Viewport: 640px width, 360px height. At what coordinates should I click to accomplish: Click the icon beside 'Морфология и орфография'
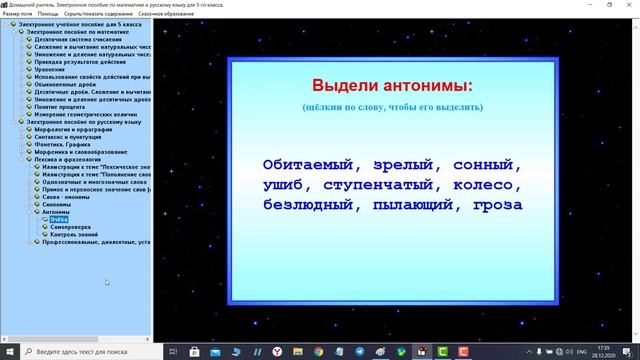click(29, 129)
